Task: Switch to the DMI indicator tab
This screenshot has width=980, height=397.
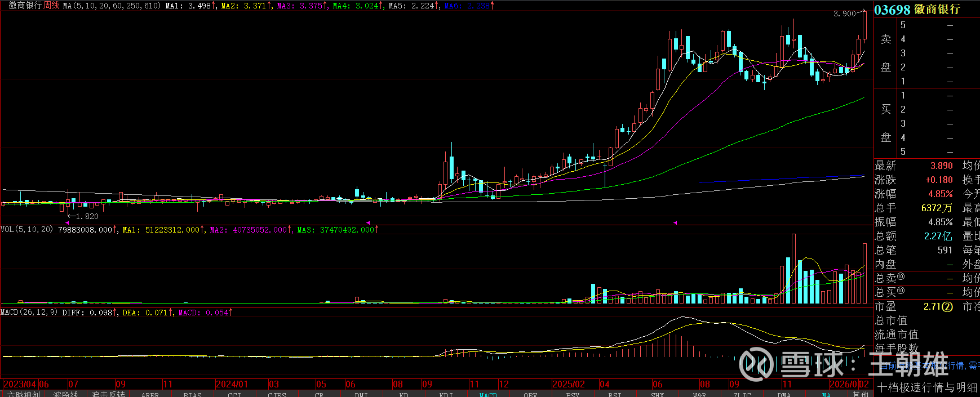Action: click(x=361, y=394)
